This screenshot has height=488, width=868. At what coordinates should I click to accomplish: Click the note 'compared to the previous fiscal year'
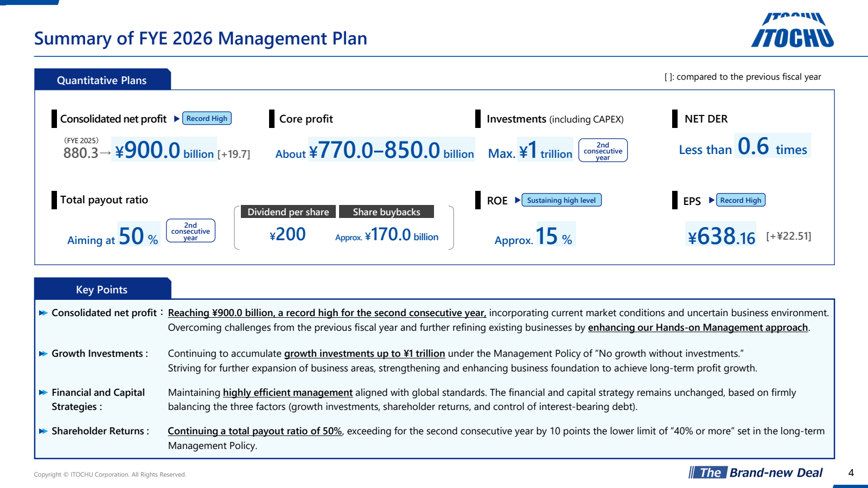coord(749,77)
